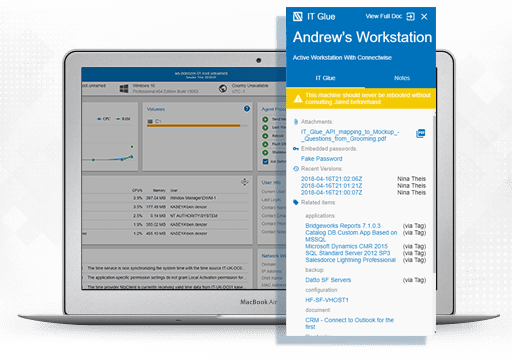
Task: Open the HF-SF-VHOST1 configuration link
Action: tap(327, 300)
